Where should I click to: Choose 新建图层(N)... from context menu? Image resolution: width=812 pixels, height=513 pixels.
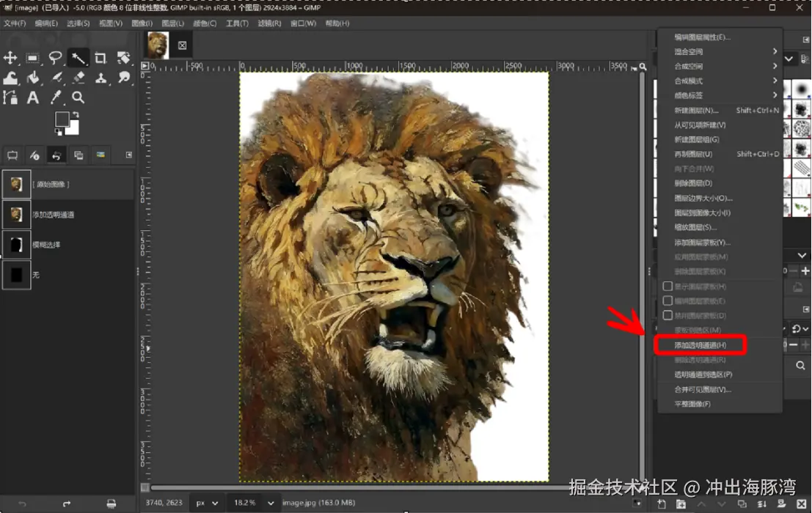tap(720, 110)
